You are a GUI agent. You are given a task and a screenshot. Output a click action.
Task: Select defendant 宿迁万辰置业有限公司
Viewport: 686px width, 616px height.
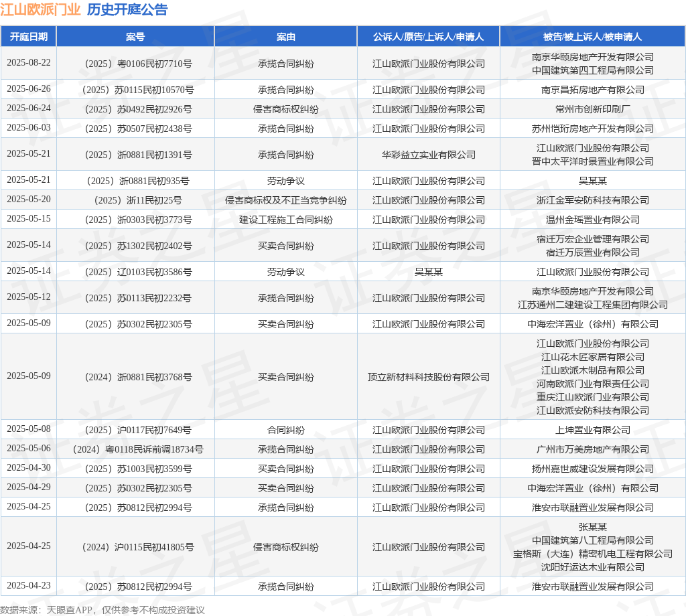[x=593, y=252]
